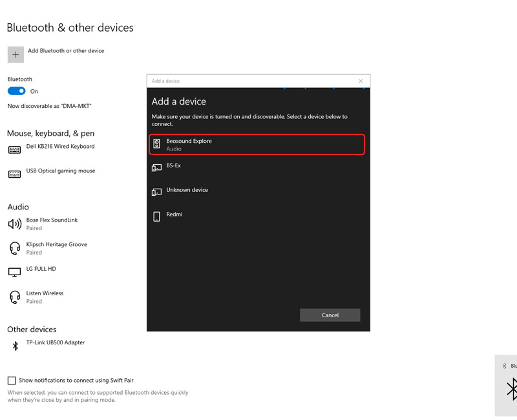This screenshot has width=517, height=420.
Task: Select the Unknown device list entry text
Action: tap(187, 190)
